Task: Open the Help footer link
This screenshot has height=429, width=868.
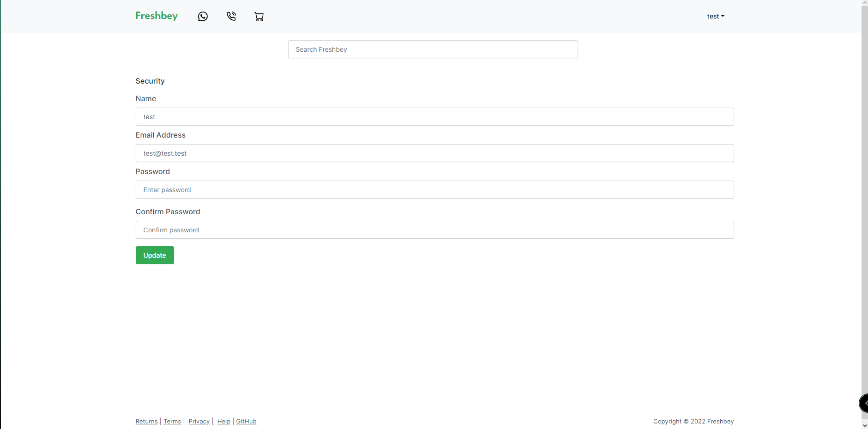Action: coord(224,422)
